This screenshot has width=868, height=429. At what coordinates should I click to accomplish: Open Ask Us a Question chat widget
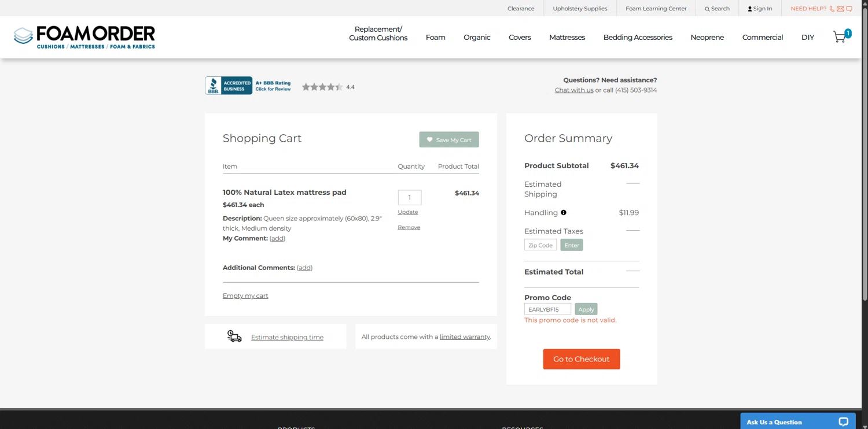coord(798,421)
